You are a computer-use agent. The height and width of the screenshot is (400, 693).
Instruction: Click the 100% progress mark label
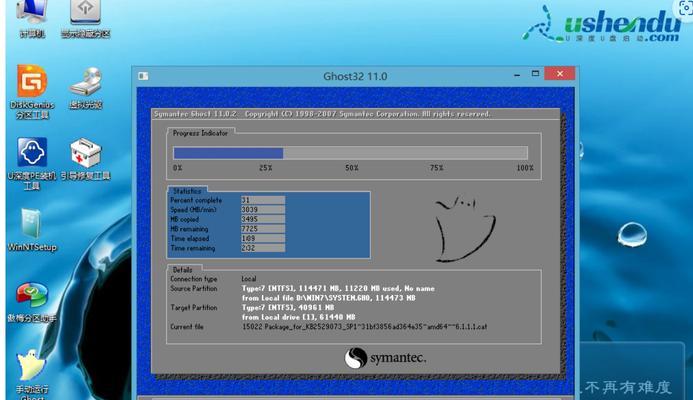(525, 168)
